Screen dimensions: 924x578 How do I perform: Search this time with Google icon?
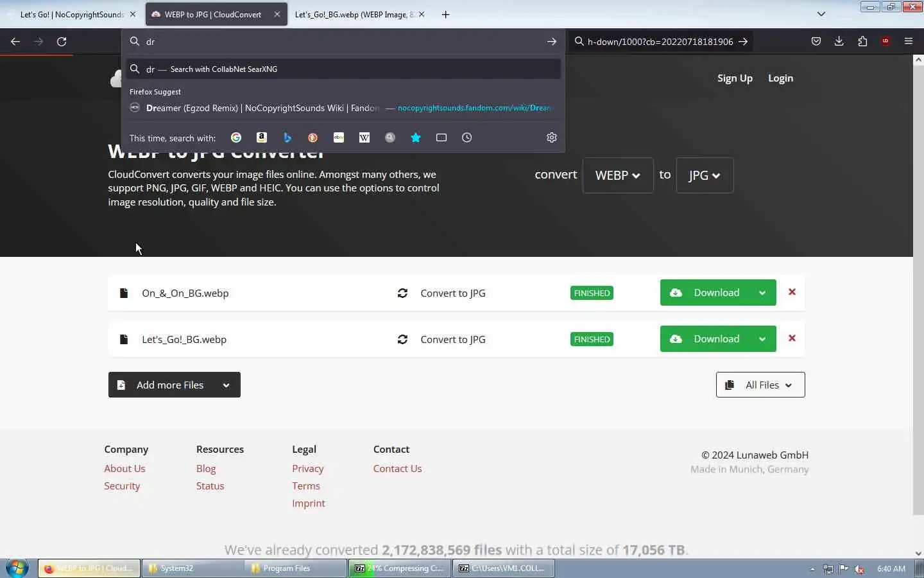pyautogui.click(x=236, y=137)
